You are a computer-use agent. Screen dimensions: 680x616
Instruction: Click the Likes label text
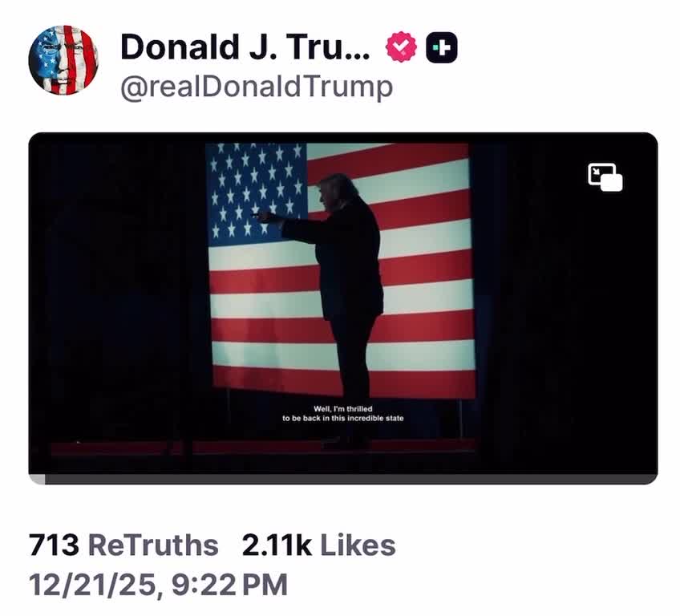pyautogui.click(x=358, y=545)
